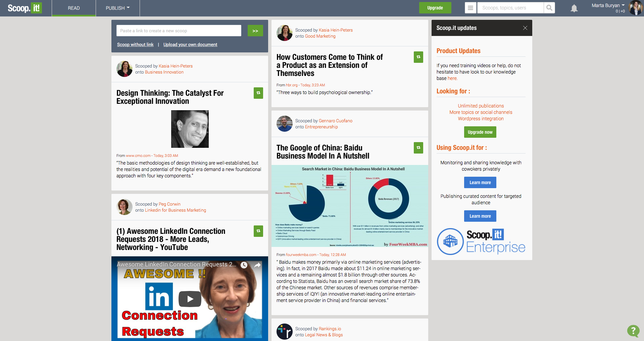
Task: Rescoop the Design Thinking article
Action: (x=258, y=93)
